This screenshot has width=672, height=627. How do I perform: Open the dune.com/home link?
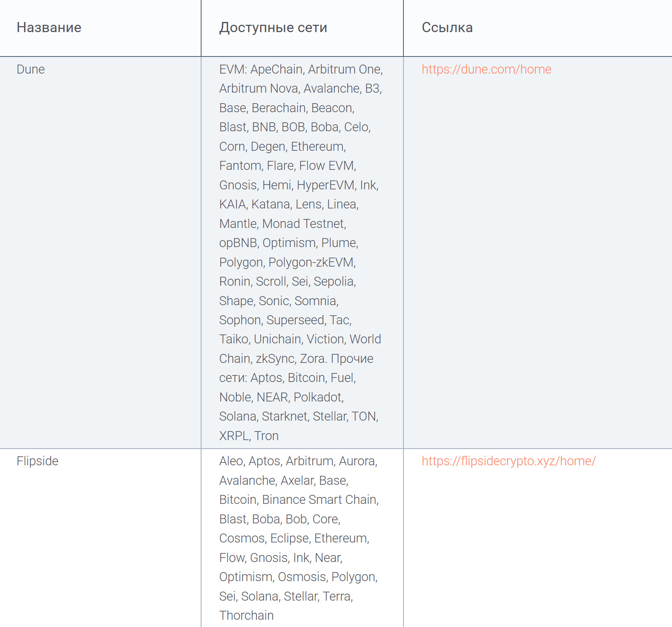point(486,69)
